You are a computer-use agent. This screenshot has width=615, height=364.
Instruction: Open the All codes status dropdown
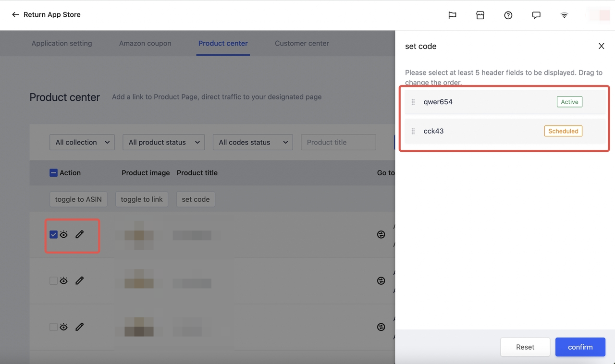(253, 142)
